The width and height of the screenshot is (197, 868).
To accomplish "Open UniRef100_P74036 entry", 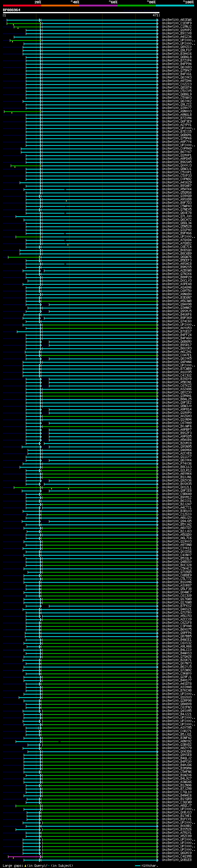I will click(177, 464).
